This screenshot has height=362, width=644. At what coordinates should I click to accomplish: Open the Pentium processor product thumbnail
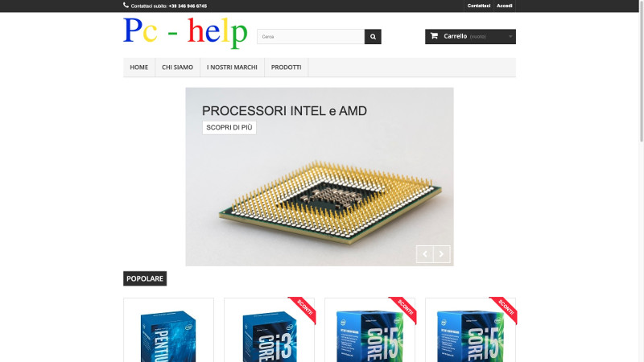point(168,335)
